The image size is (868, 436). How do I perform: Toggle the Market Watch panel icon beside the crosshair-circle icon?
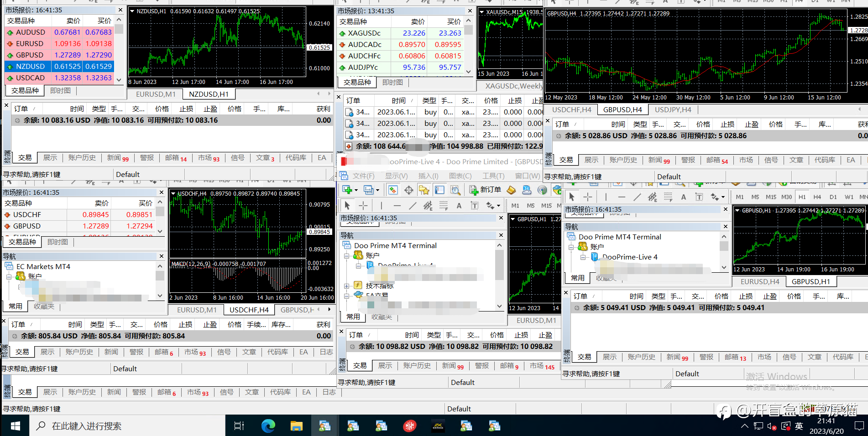[x=393, y=190]
